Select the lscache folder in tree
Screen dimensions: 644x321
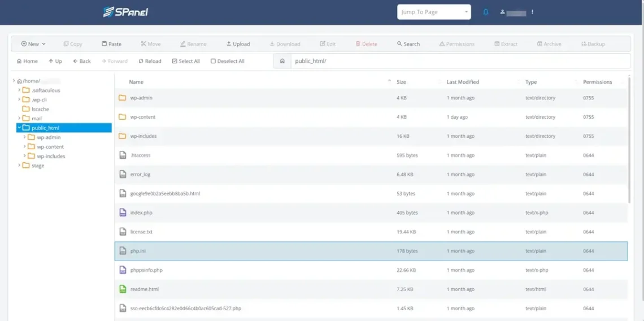coord(40,109)
